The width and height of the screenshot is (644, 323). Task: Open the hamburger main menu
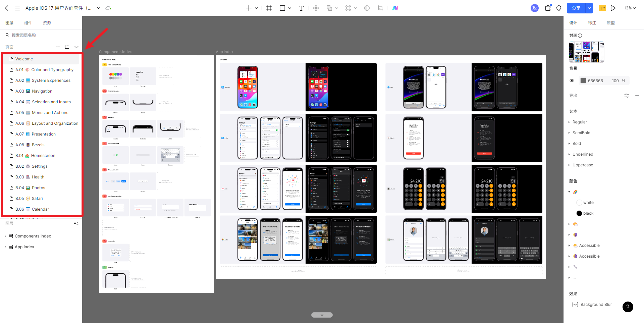(17, 8)
